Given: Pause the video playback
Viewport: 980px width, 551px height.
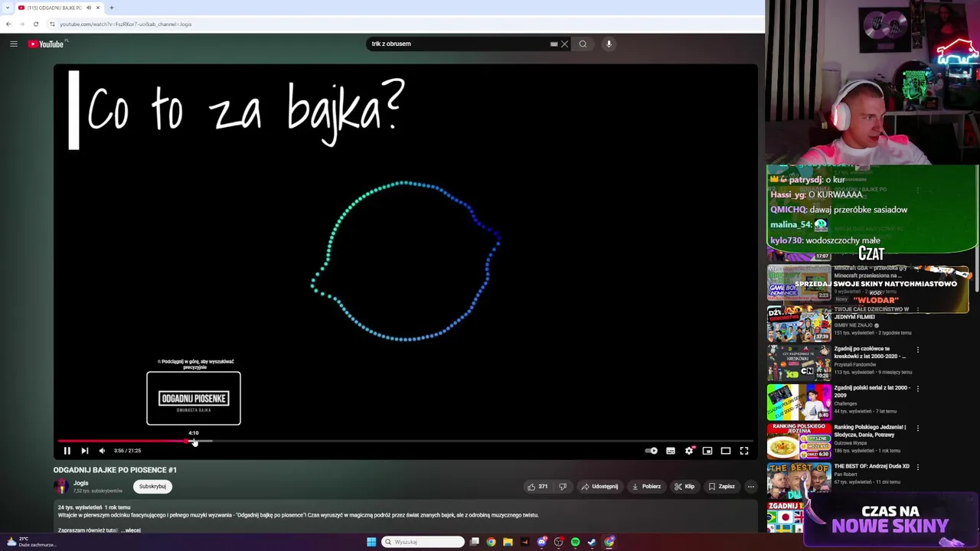Looking at the screenshot, I should [x=67, y=451].
